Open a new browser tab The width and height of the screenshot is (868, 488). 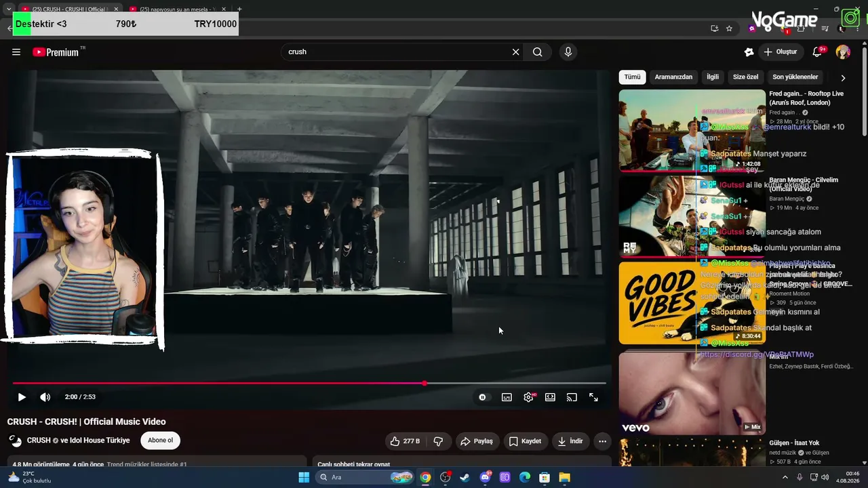(239, 9)
